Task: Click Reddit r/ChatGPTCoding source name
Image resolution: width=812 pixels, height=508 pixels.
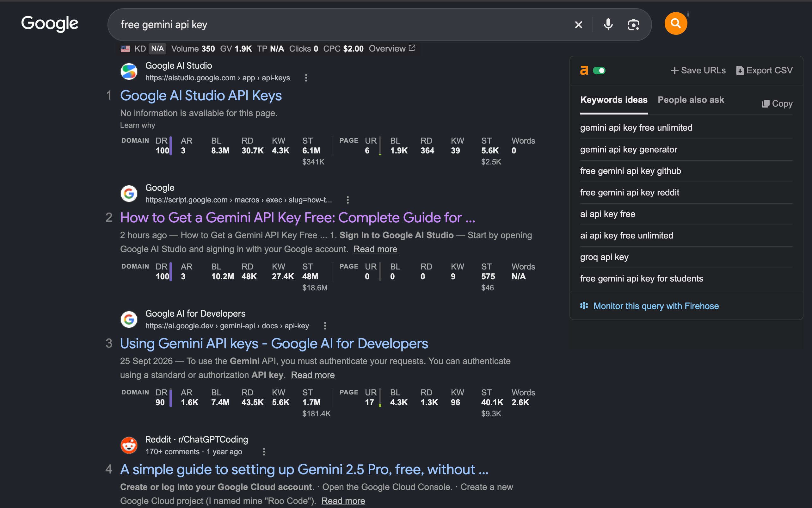Action: click(196, 439)
